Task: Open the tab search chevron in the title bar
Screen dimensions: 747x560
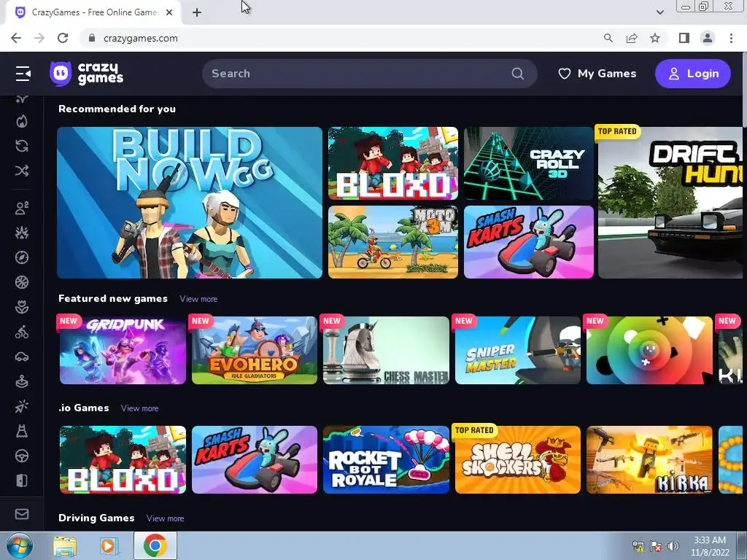Action: (x=660, y=12)
